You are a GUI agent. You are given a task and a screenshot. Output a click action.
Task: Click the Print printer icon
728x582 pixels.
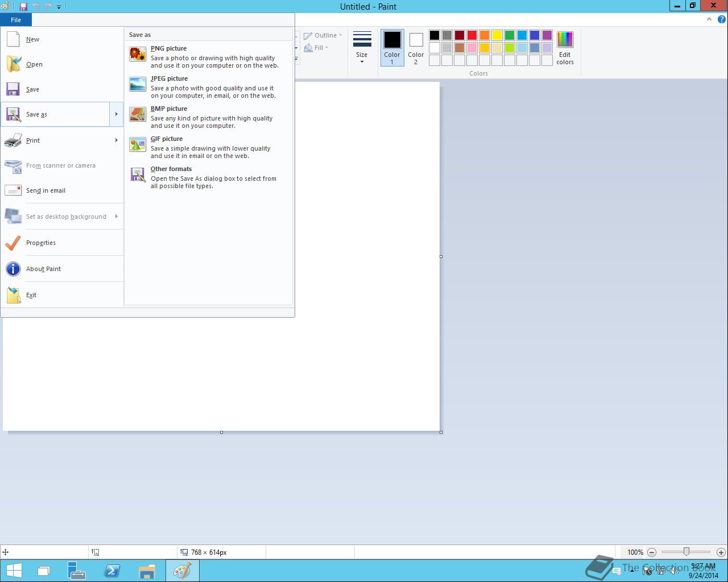point(13,140)
